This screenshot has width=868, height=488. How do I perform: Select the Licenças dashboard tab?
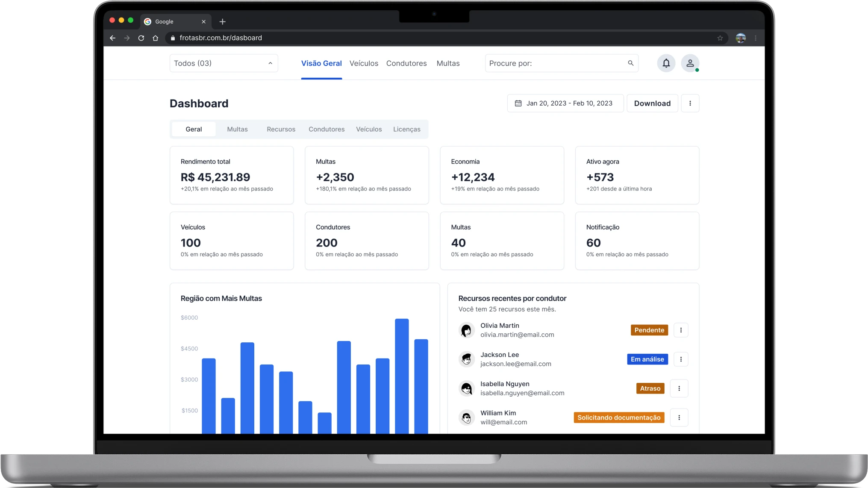coord(406,129)
